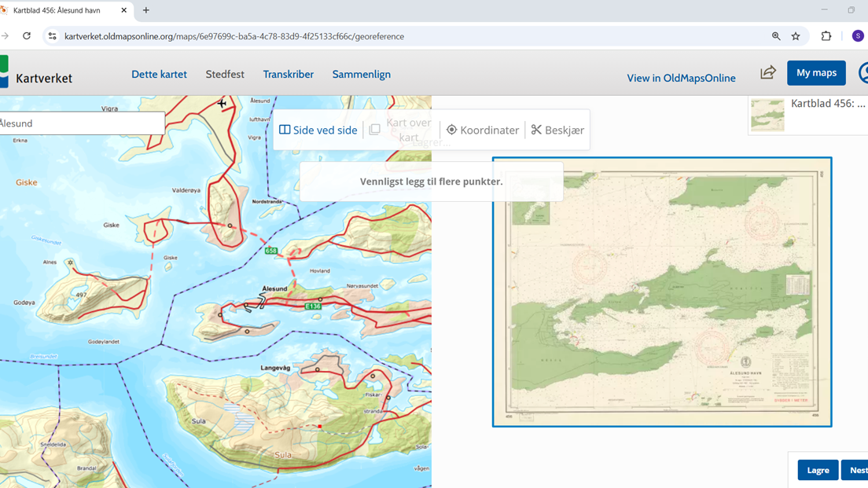868x488 pixels.
Task: Go to the Transkriber tab
Action: [x=288, y=74]
